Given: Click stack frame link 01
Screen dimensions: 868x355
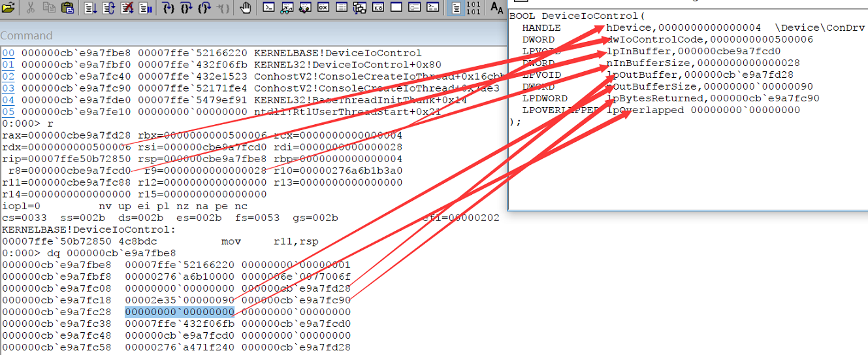Looking at the screenshot, I should (8, 65).
